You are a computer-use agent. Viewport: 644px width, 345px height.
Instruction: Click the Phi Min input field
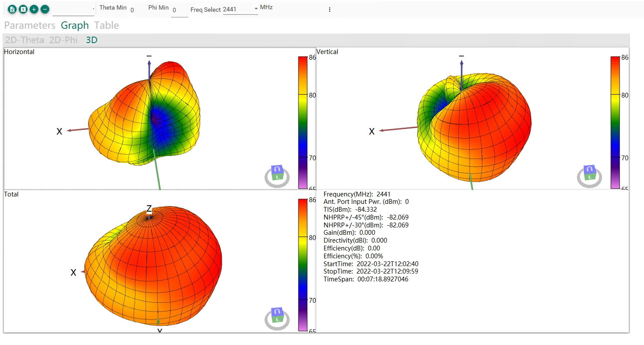click(180, 10)
